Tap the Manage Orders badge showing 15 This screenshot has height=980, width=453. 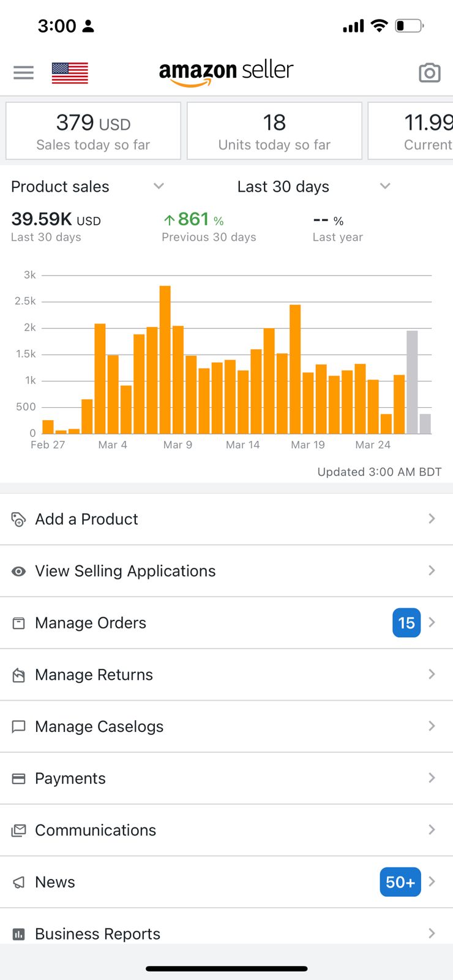406,623
